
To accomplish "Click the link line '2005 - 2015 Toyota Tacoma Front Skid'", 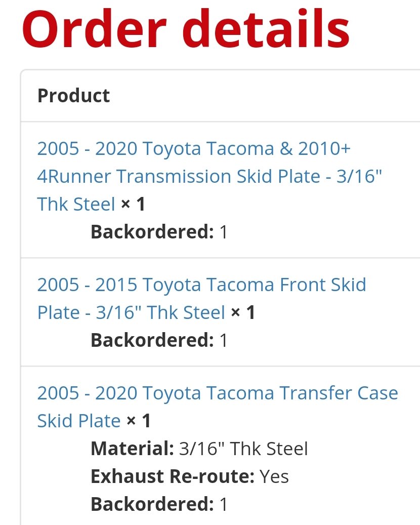I will pos(202,285).
